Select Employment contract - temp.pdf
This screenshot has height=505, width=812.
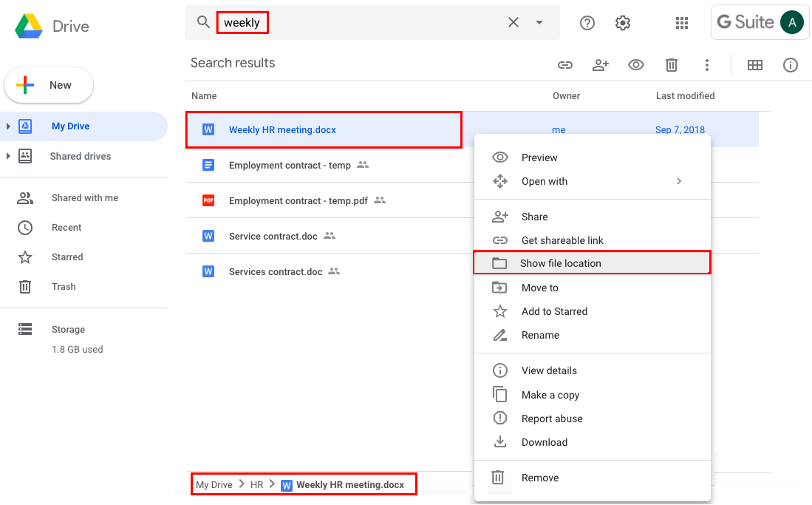[298, 200]
